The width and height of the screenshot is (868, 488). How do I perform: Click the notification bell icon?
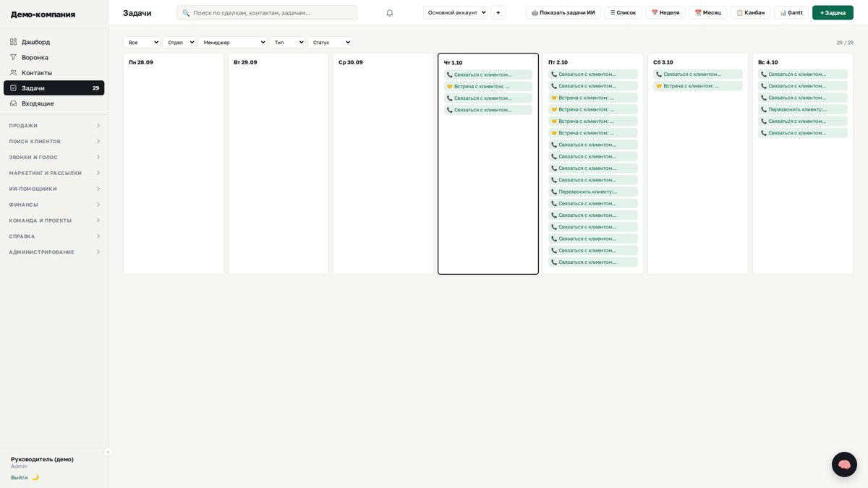coord(389,12)
